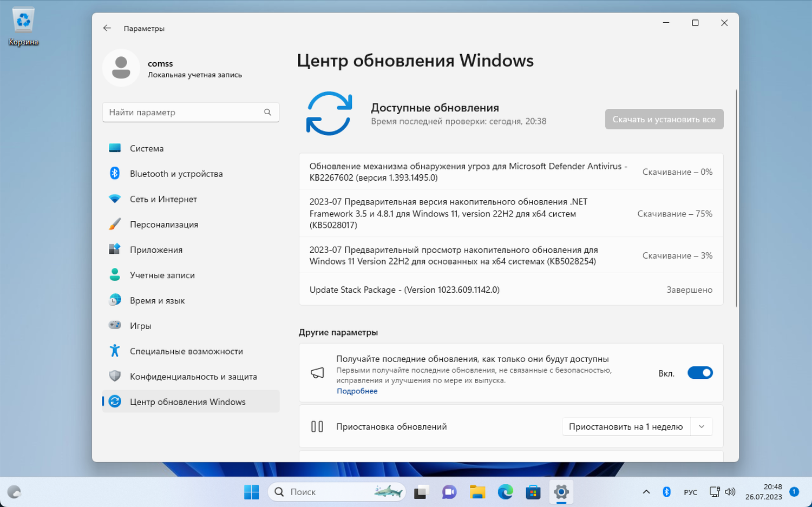Screen dimensions: 812x507
Task: Click the Microsoft Defender Antivirus update entry
Action: tap(511, 172)
